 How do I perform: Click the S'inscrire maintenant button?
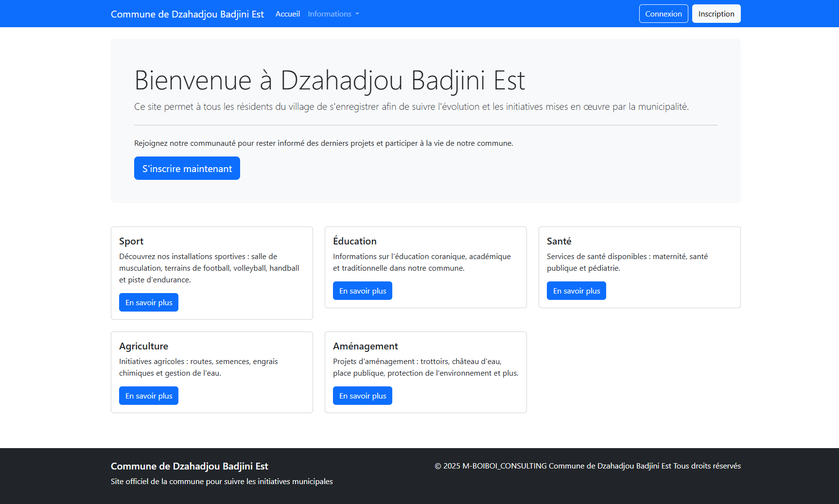[x=187, y=169]
